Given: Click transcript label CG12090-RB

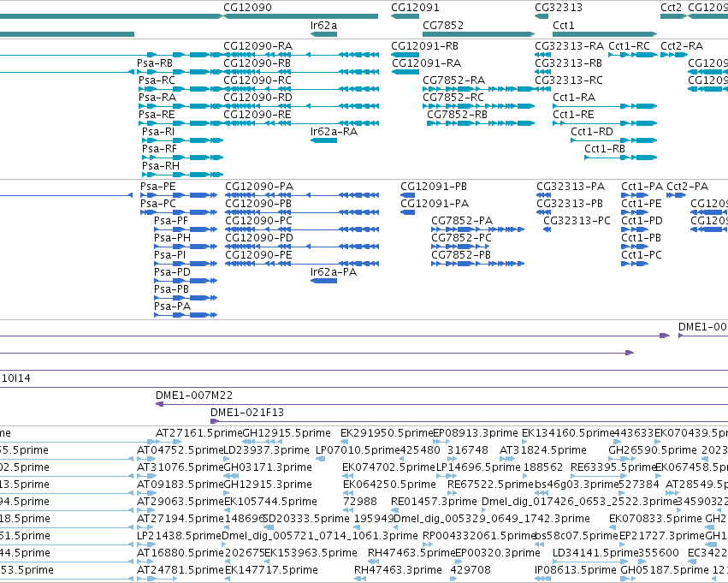Looking at the screenshot, I should click(257, 63).
